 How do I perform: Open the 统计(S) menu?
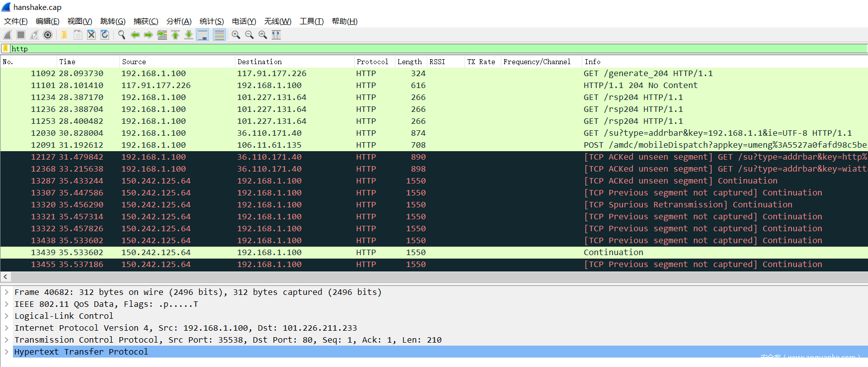[211, 21]
